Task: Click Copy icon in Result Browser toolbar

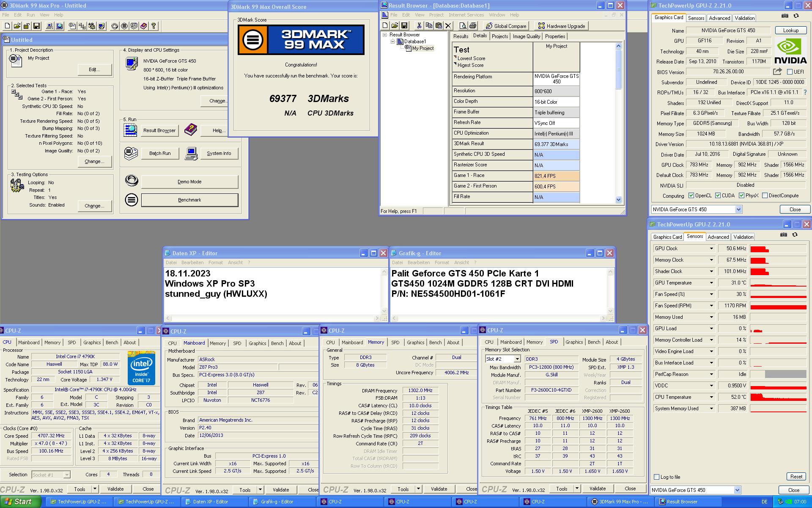Action: tap(429, 26)
